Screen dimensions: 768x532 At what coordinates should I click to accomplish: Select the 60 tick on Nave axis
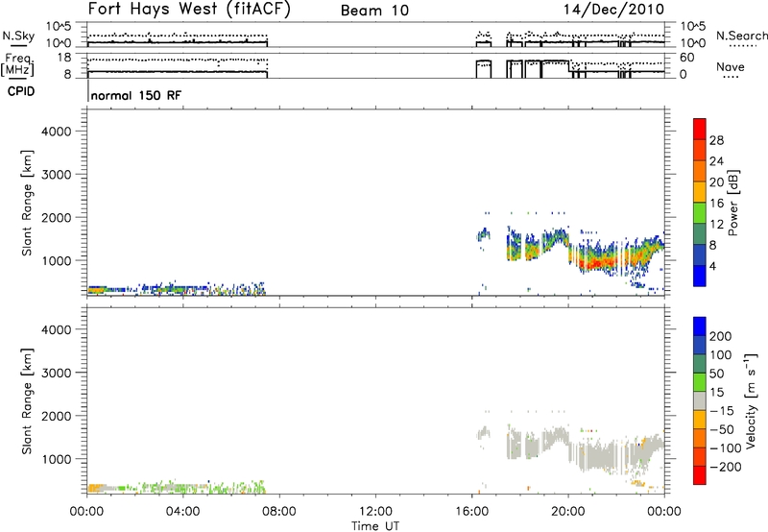coord(686,58)
